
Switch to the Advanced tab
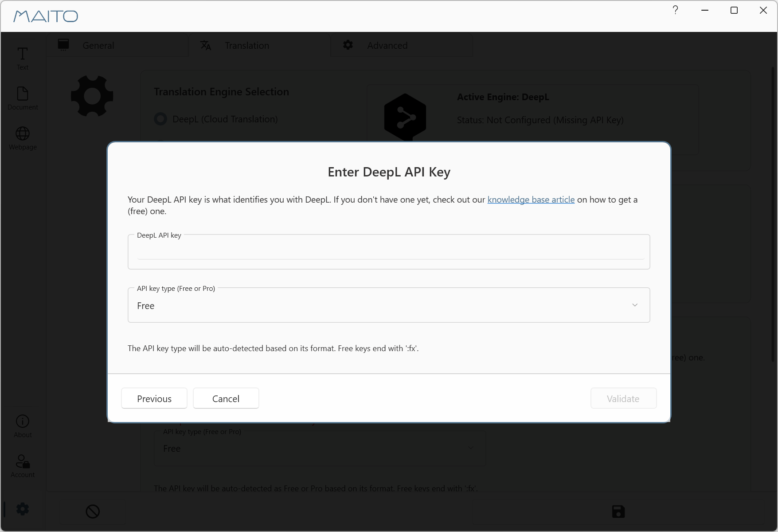pyautogui.click(x=402, y=45)
